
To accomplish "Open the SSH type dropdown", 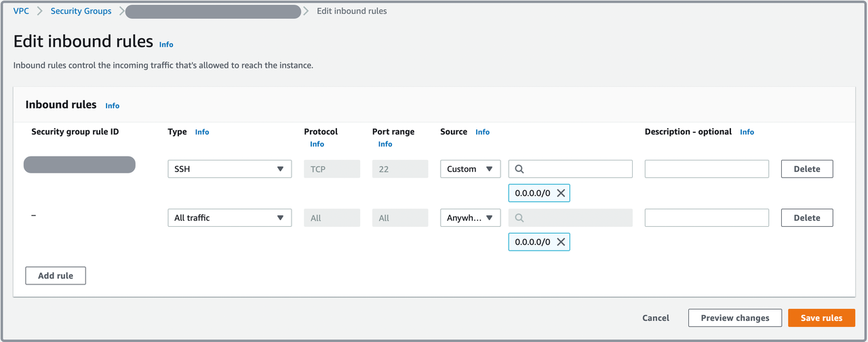I will click(229, 169).
